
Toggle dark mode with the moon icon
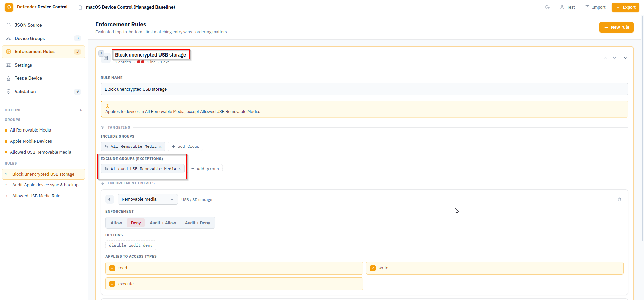coord(548,7)
